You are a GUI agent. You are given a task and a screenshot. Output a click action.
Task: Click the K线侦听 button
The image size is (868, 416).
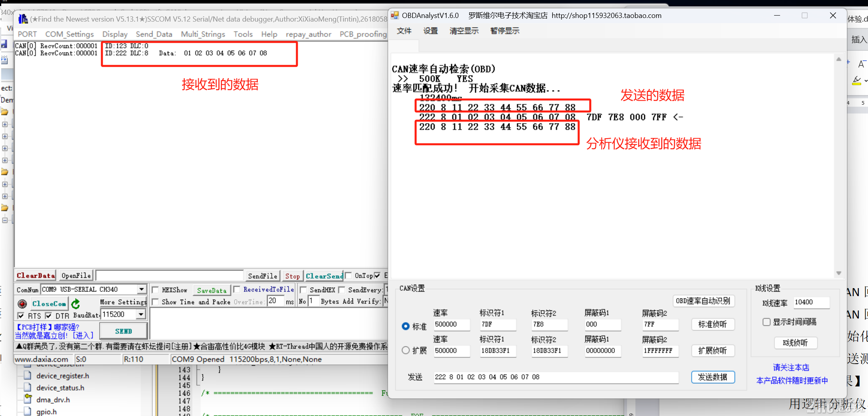pos(795,342)
